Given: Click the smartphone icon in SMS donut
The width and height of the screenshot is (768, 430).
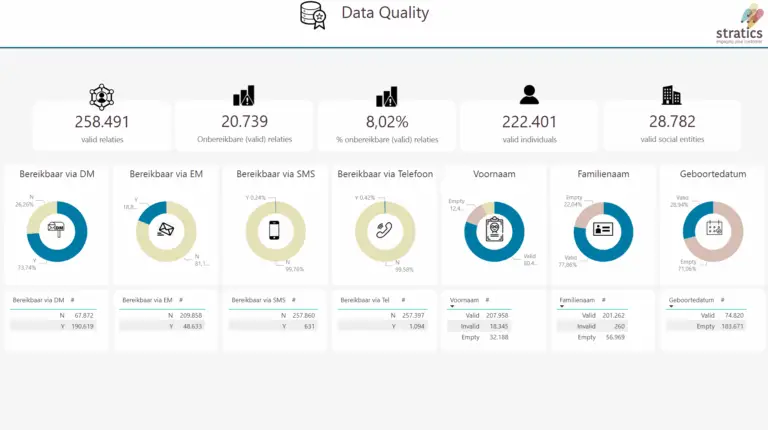Looking at the screenshot, I should click(x=276, y=230).
